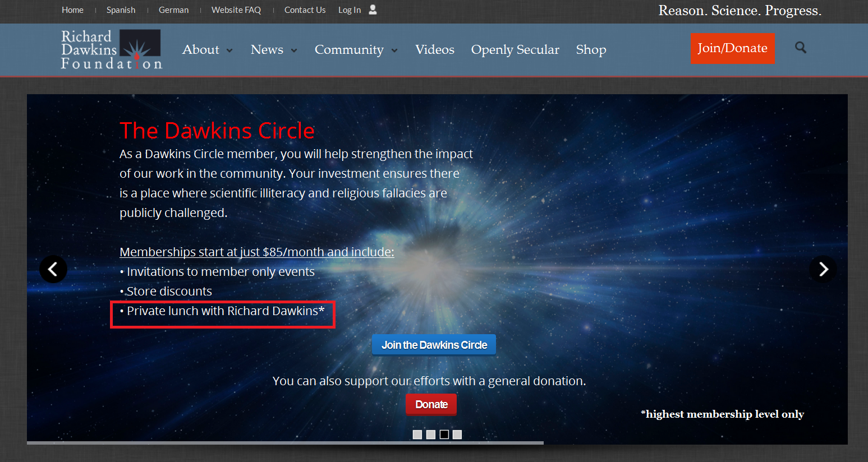Open the Website FAQ link

[236, 10]
